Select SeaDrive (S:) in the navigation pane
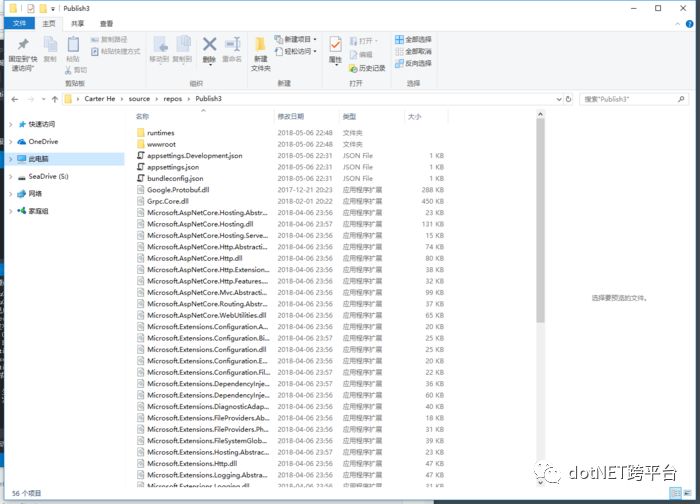This screenshot has width=700, height=504. pyautogui.click(x=48, y=177)
